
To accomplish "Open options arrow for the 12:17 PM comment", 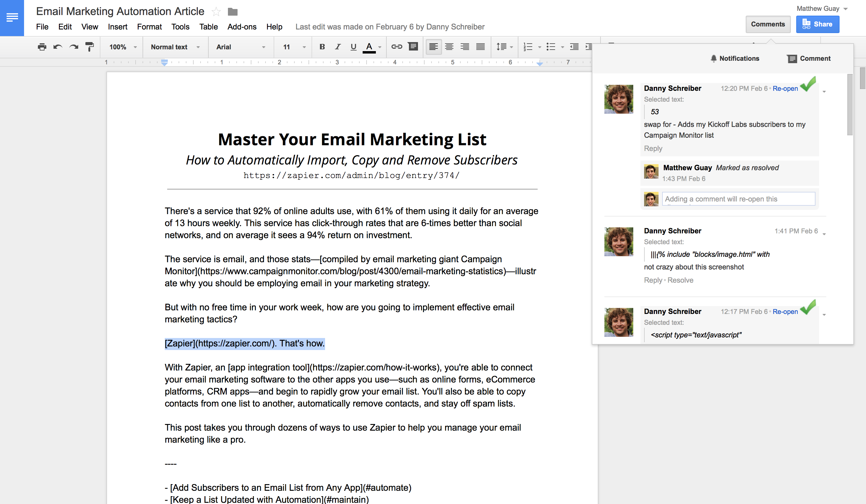I will [x=824, y=315].
